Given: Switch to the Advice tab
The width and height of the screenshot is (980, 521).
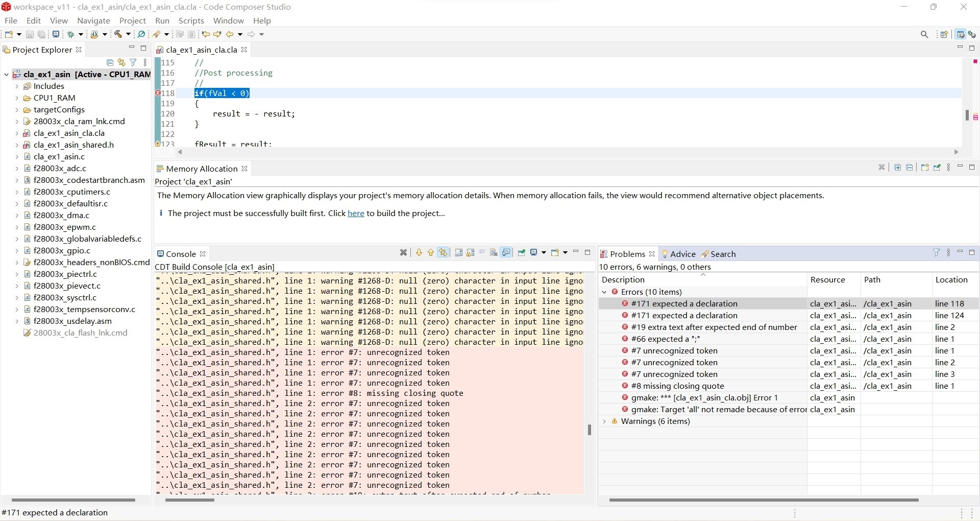Looking at the screenshot, I should pyautogui.click(x=678, y=254).
